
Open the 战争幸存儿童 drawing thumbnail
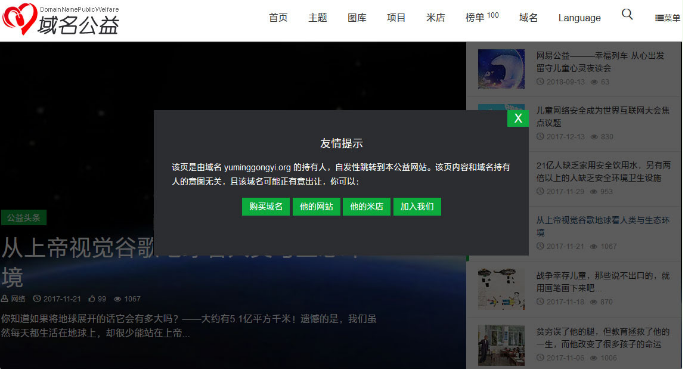[501, 289]
